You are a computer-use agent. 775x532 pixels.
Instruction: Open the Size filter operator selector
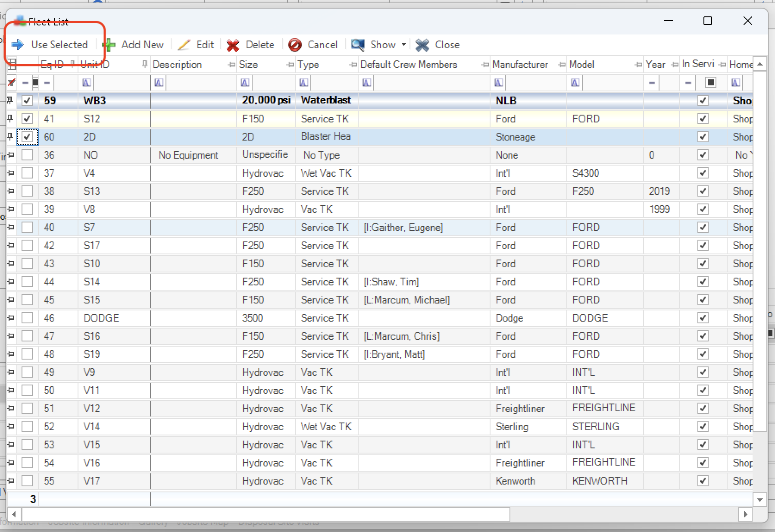245,82
